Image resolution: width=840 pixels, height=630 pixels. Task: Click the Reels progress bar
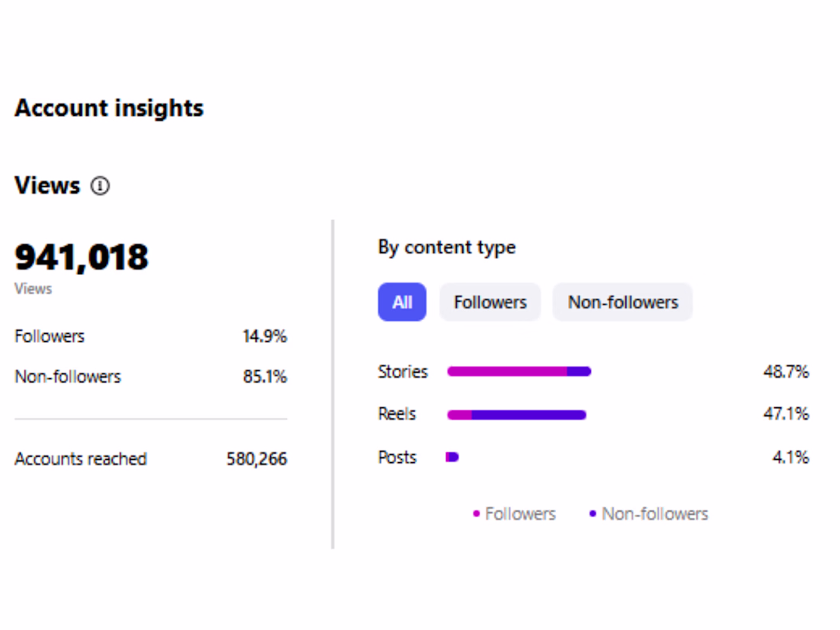click(x=516, y=415)
